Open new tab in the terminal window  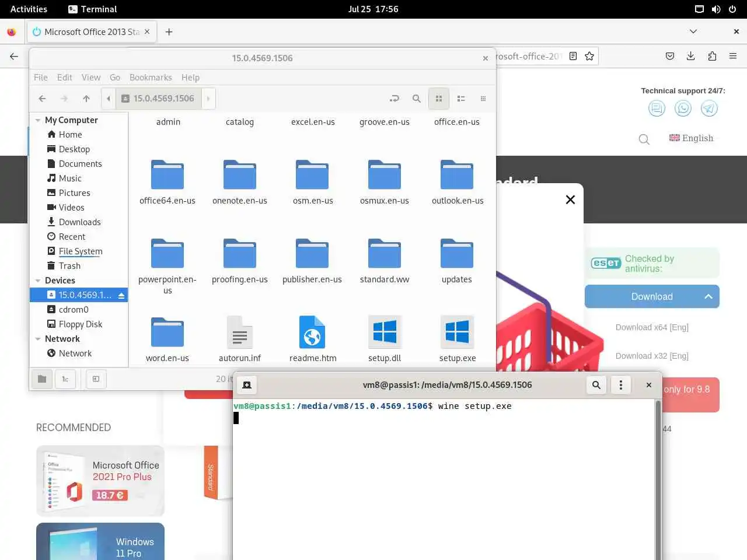(247, 385)
